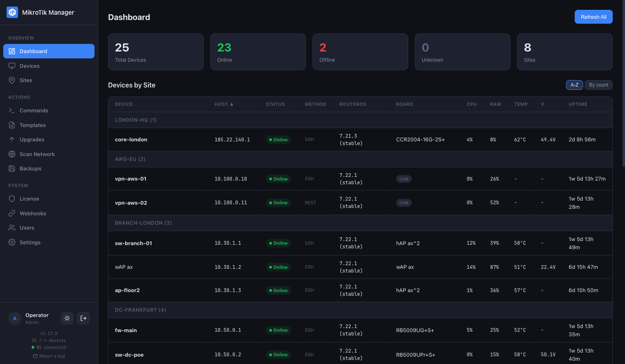Screen dimensions: 625x364
Task: Click board name RB5009UG+S+
Action: coord(415,330)
